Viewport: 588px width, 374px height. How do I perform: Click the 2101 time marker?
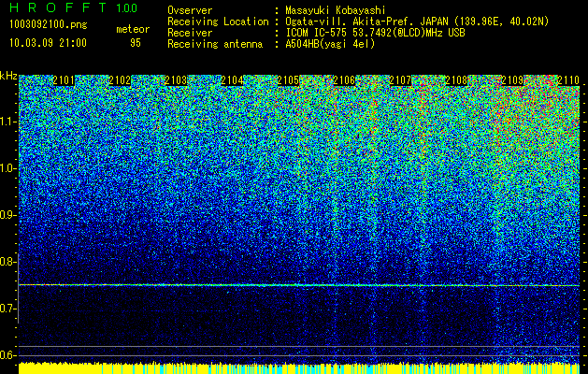(64, 80)
